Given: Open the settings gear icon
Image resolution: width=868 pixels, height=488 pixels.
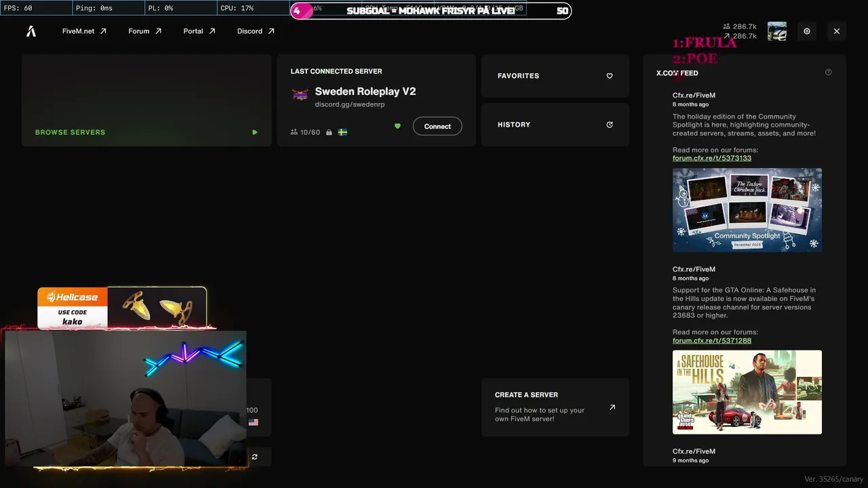Looking at the screenshot, I should click(x=807, y=31).
